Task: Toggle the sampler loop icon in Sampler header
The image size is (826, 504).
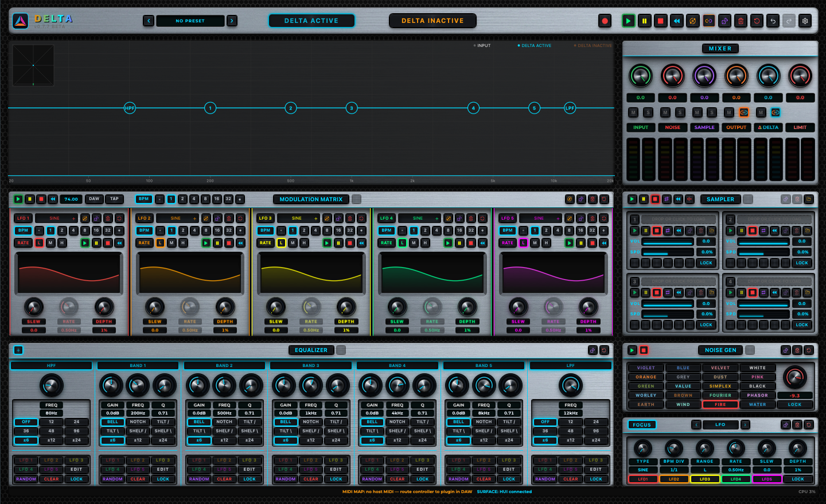Action: pyautogui.click(x=667, y=199)
